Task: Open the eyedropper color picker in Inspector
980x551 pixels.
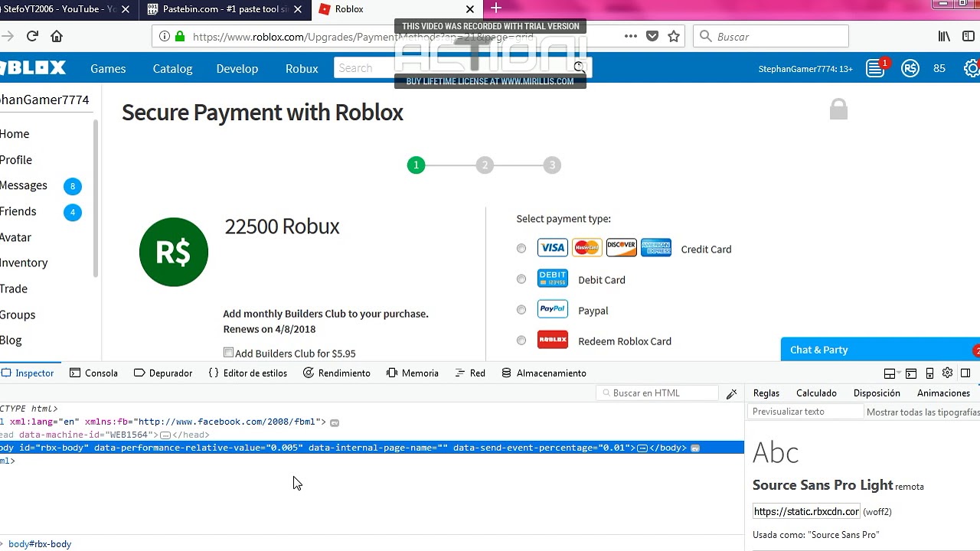Action: [x=731, y=393]
